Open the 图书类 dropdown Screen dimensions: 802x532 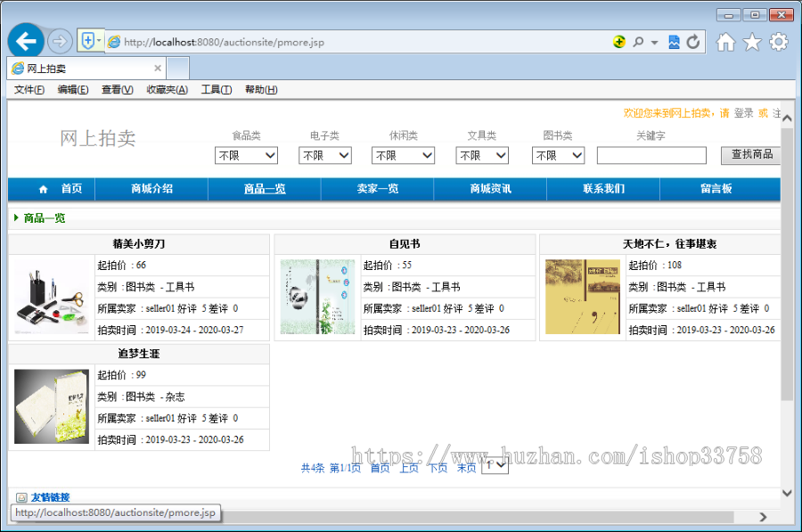coord(558,155)
